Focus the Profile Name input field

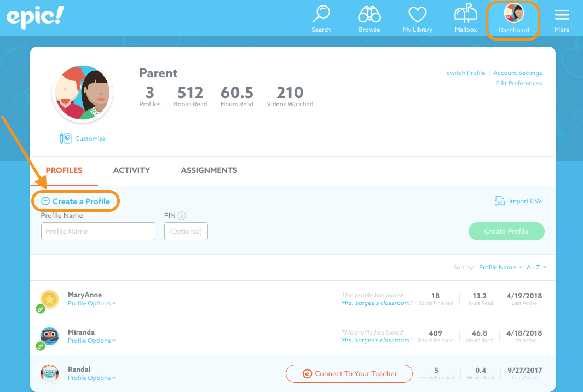point(98,232)
